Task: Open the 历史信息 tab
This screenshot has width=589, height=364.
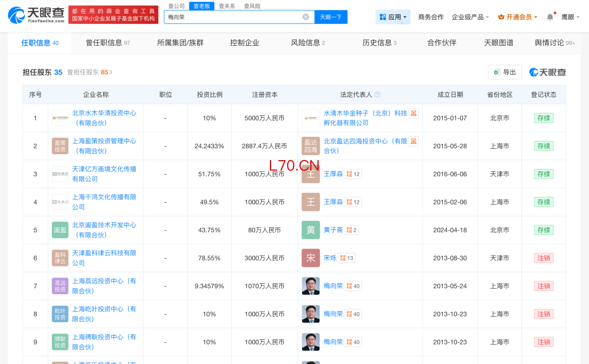Action: (380, 43)
